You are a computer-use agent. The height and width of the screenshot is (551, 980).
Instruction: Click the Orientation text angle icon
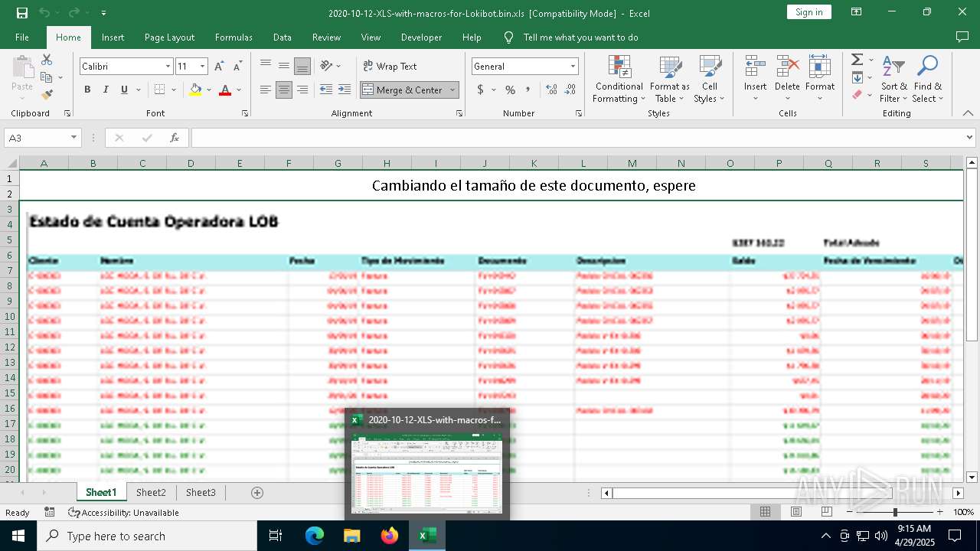click(x=327, y=66)
